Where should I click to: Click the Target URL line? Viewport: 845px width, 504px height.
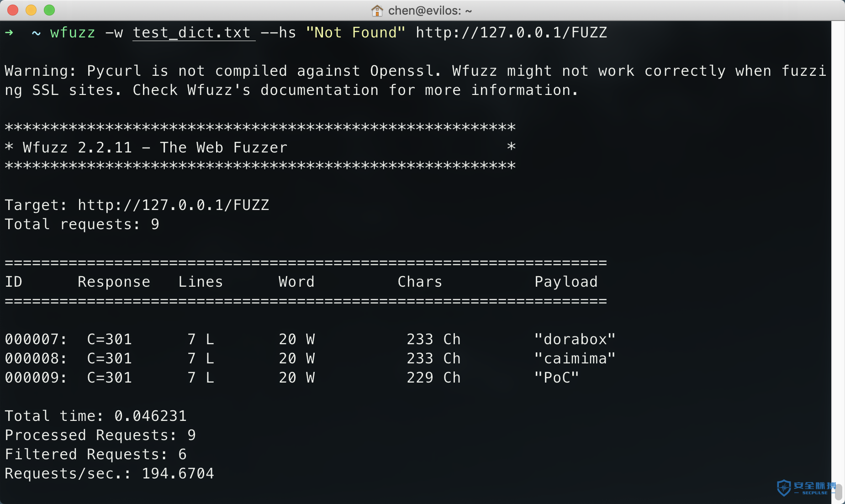[137, 205]
